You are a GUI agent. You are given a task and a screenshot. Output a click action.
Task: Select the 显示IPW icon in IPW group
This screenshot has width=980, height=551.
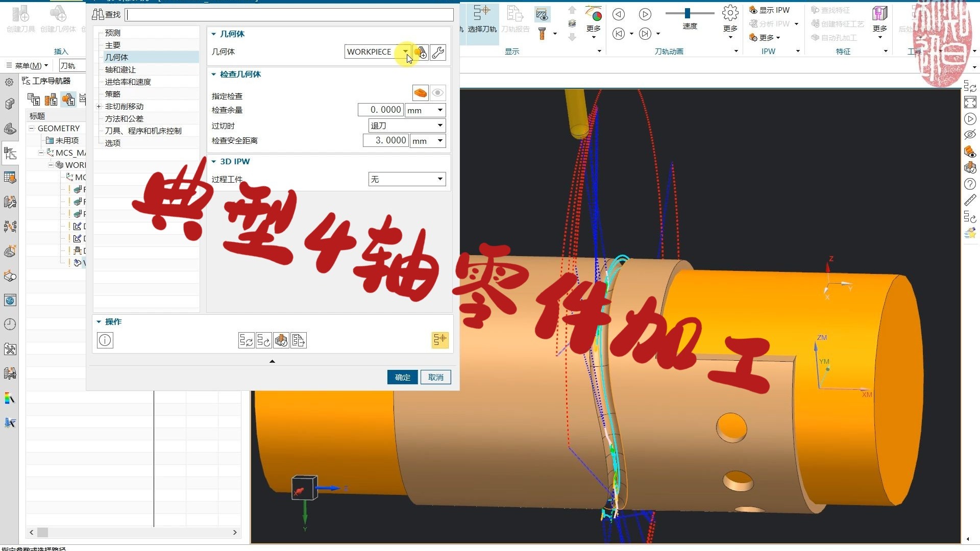(752, 10)
